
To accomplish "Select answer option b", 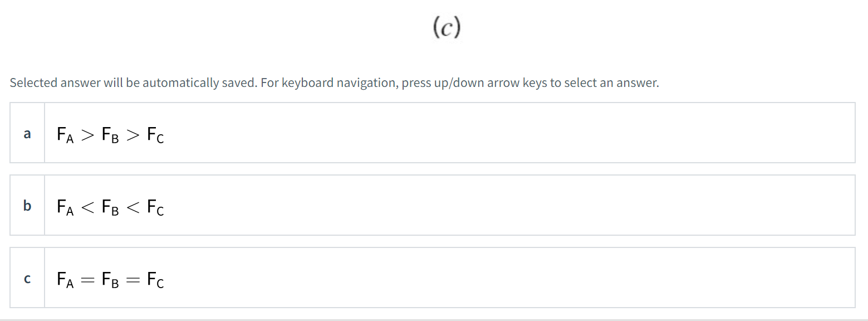I will [390, 205].
